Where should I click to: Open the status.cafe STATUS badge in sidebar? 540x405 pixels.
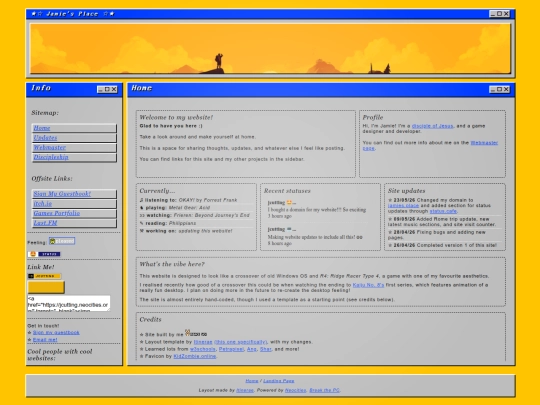point(44,254)
